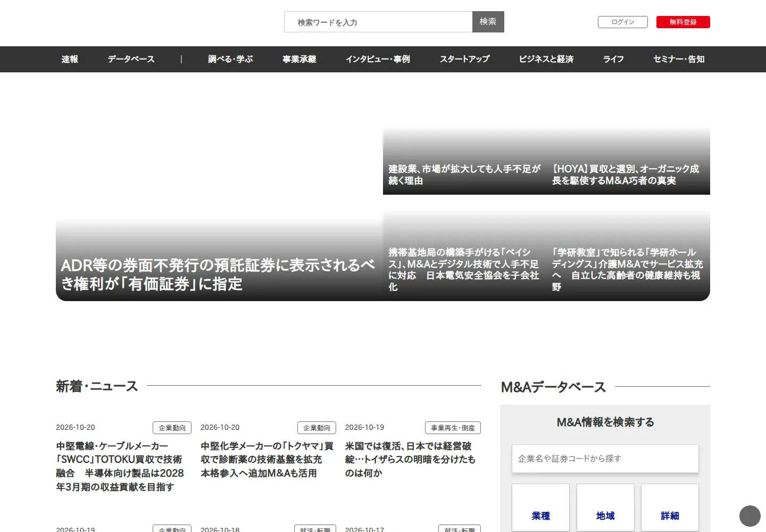
Task: Open the ADR等の券面不発行 featured article
Action: click(219, 275)
